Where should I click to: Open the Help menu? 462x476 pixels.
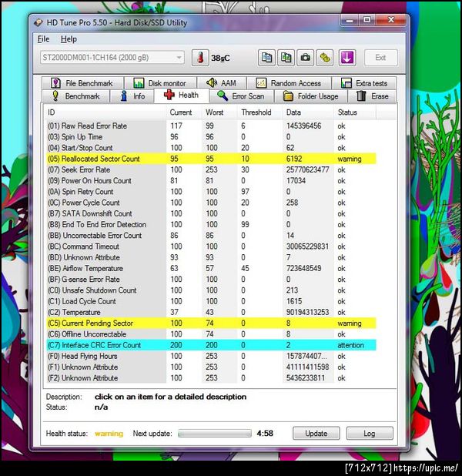coord(69,39)
